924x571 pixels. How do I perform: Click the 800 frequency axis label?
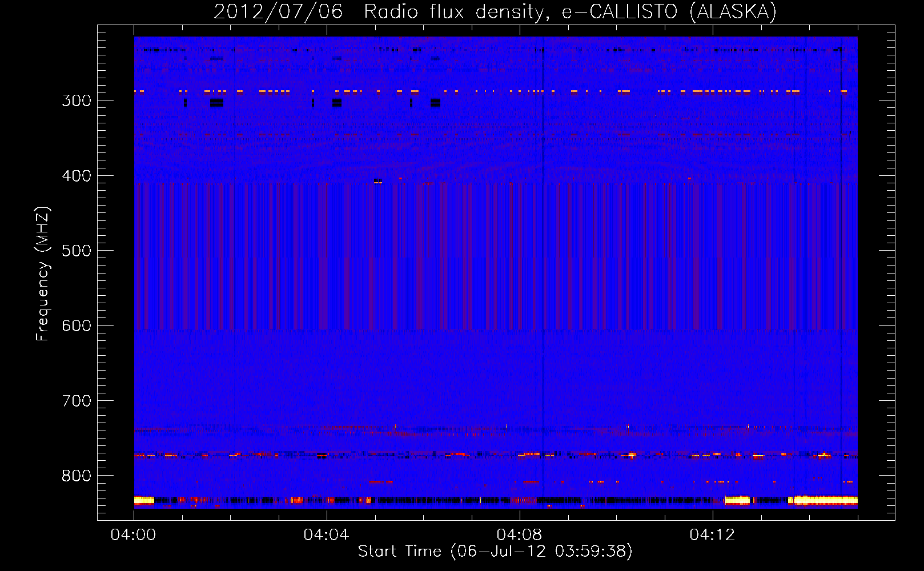click(77, 476)
